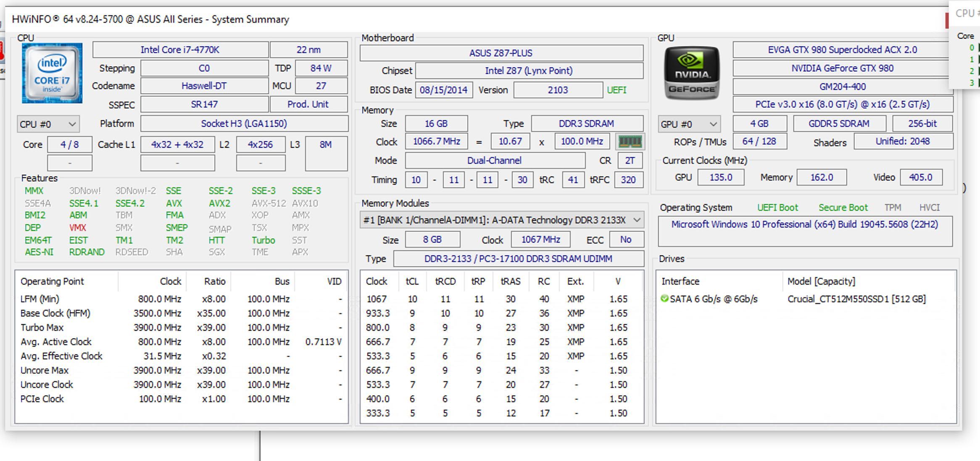Click the Turbo feature flag
Image resolution: width=980 pixels, height=461 pixels.
[x=263, y=240]
